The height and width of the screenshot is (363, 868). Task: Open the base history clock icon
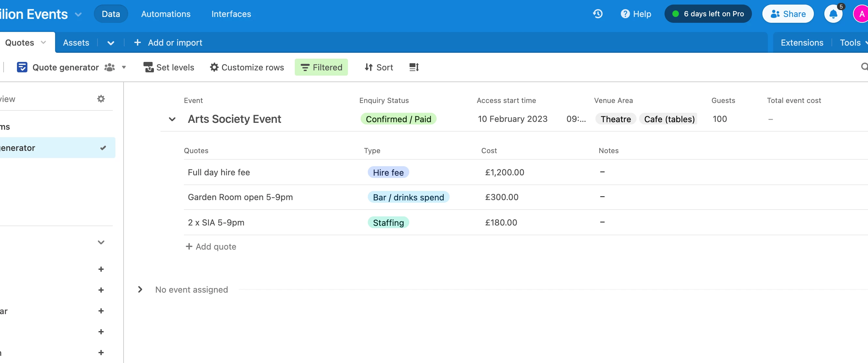597,14
